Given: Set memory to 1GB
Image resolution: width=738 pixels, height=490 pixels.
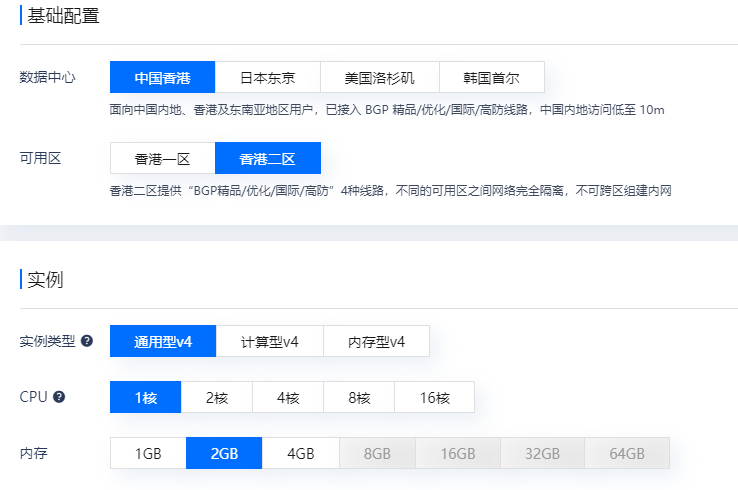Looking at the screenshot, I should tap(148, 453).
